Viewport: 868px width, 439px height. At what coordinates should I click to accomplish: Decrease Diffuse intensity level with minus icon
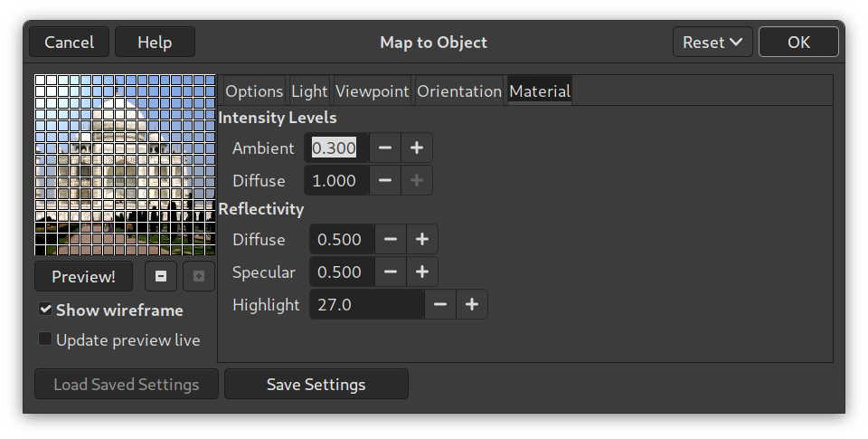[384, 180]
